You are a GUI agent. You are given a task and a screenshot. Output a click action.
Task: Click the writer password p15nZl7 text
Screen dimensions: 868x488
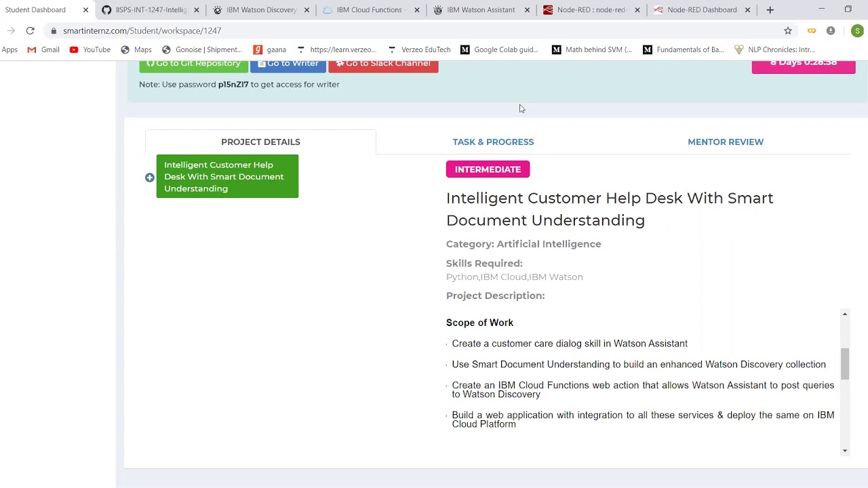[233, 85]
